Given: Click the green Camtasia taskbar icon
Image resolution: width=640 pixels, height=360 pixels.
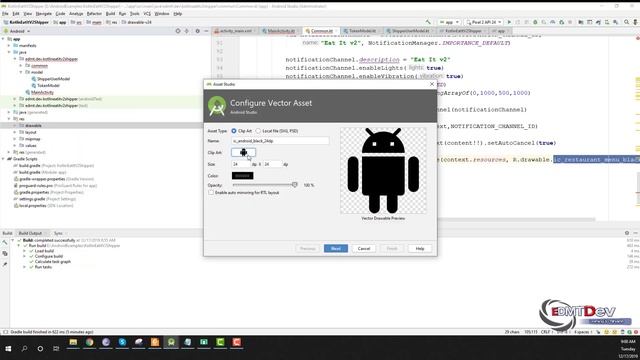Looking at the screenshot, I should coord(220,342).
